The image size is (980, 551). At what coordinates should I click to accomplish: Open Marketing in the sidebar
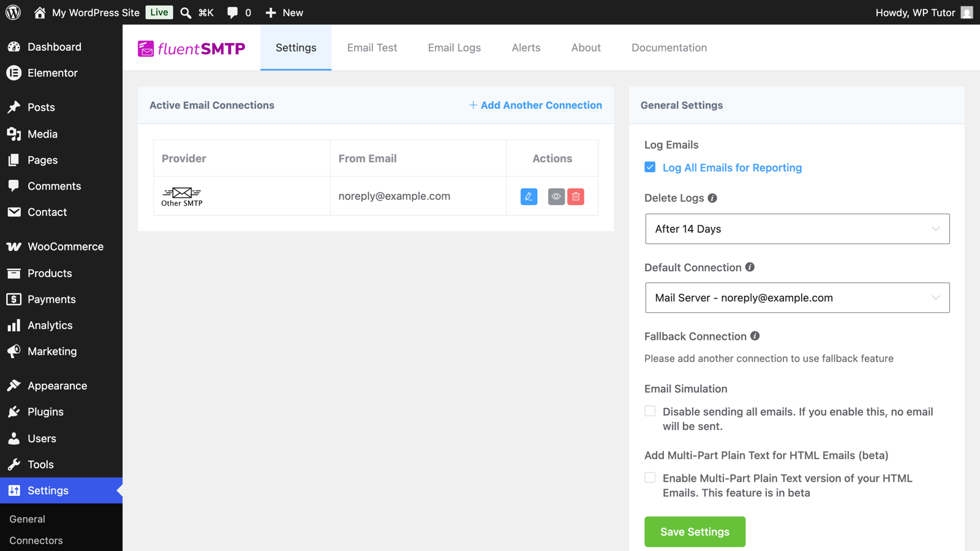click(61, 351)
